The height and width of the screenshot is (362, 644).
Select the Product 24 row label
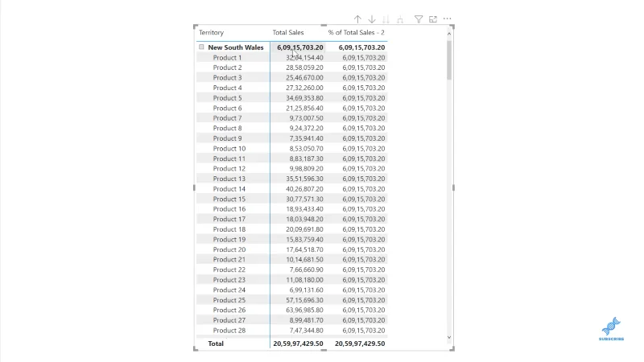[x=229, y=290]
